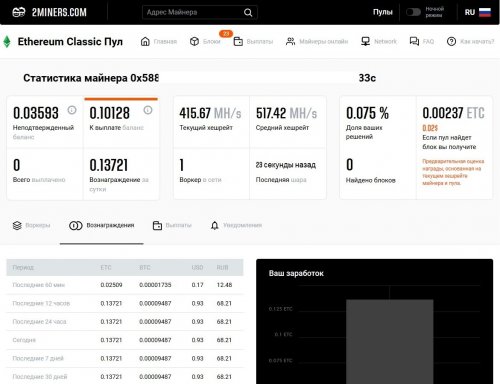Click the BTC column header

[x=145, y=267]
